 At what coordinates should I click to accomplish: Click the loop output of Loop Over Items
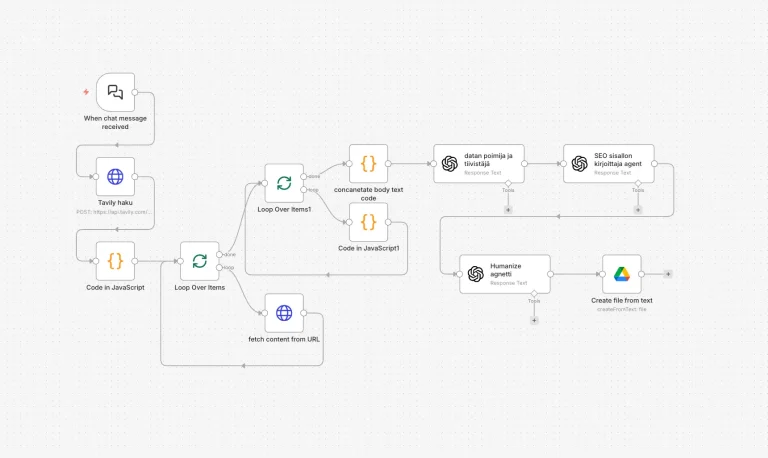click(220, 267)
